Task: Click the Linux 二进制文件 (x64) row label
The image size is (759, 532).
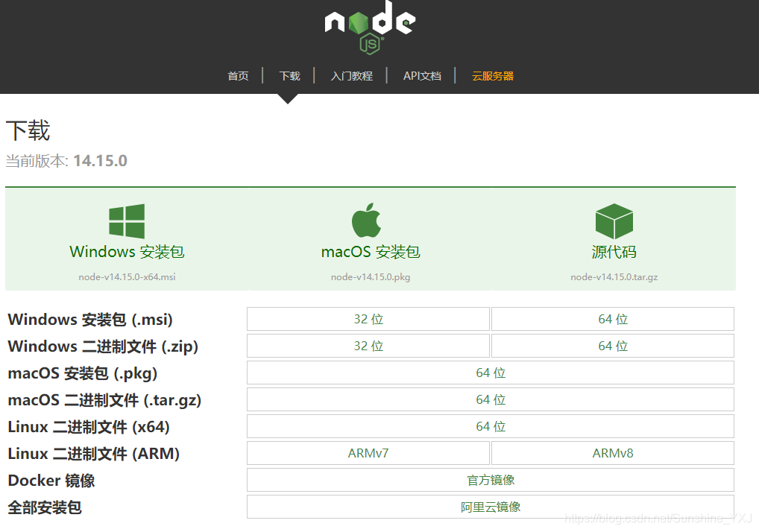Action: 89,427
